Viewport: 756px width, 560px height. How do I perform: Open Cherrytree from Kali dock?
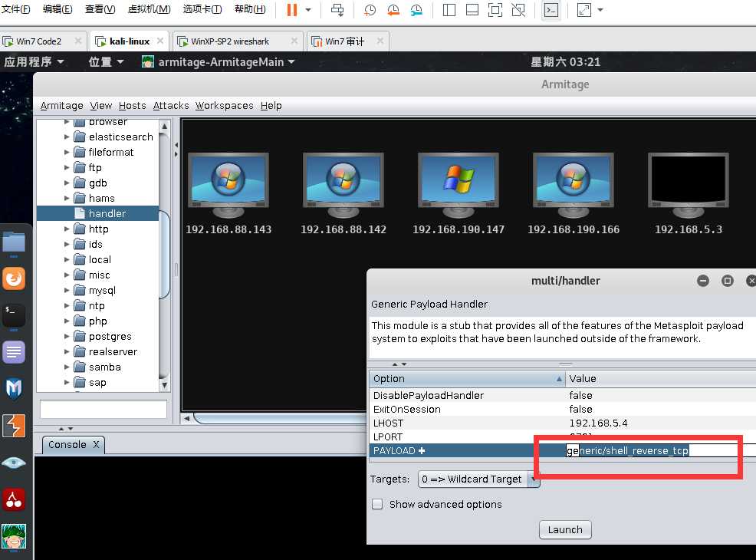14,499
